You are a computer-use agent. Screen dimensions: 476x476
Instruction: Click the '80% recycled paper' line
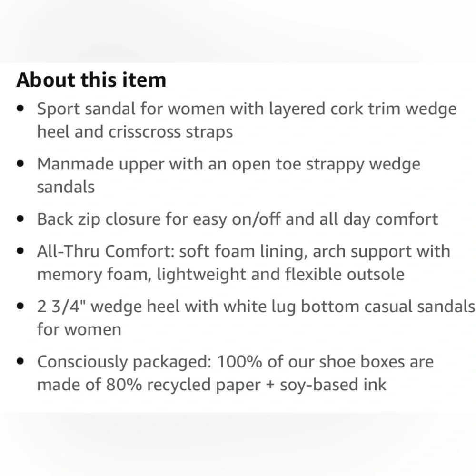click(212, 385)
